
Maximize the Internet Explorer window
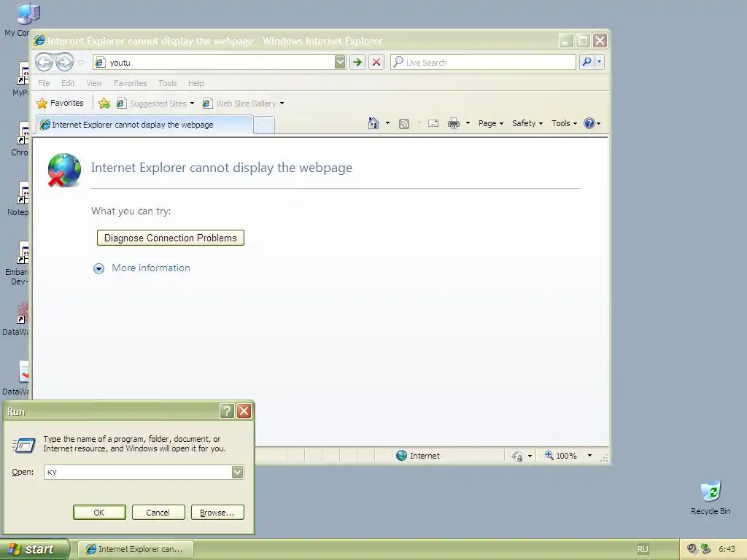tap(583, 41)
